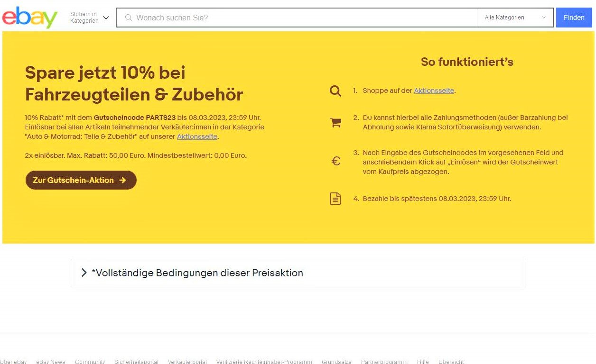Click the Zur Gutschein-Aktion button
Image resolution: width=596 pixels, height=364 pixels.
pos(81,180)
